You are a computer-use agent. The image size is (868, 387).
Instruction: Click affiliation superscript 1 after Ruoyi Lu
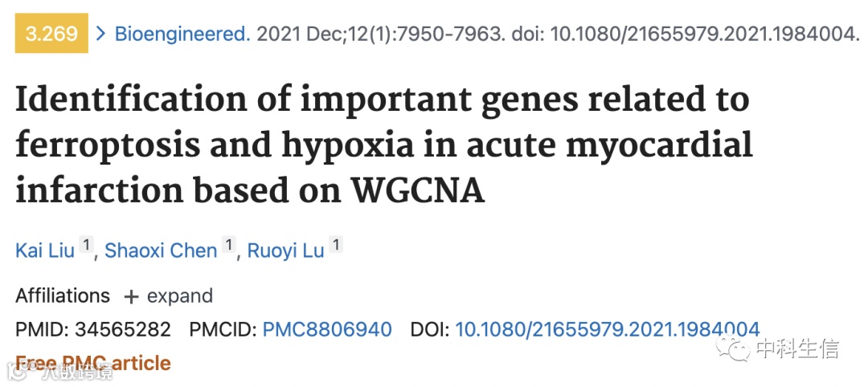[336, 244]
